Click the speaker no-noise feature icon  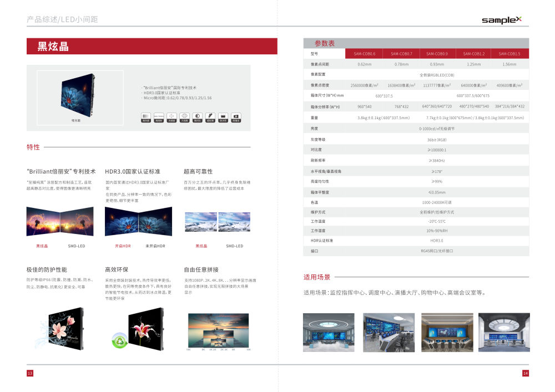point(172,116)
